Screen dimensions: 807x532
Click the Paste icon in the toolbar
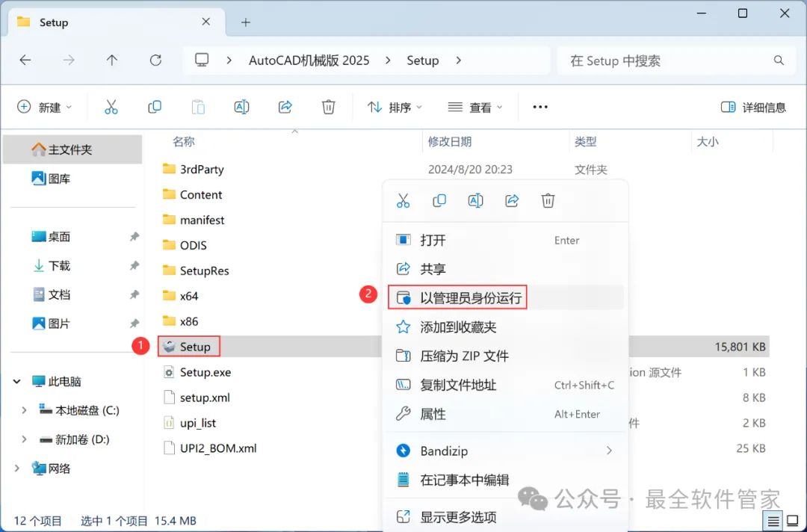click(x=198, y=107)
